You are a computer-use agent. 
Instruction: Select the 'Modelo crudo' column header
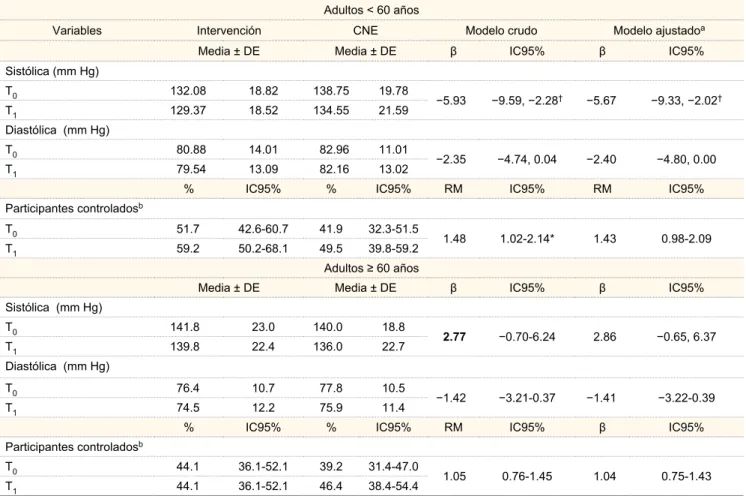click(501, 30)
